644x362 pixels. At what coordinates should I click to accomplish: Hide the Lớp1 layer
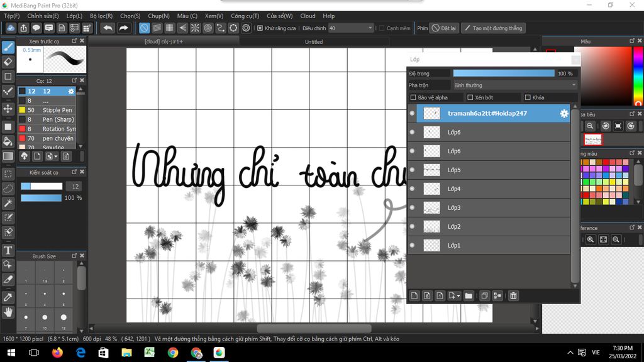[413, 246]
